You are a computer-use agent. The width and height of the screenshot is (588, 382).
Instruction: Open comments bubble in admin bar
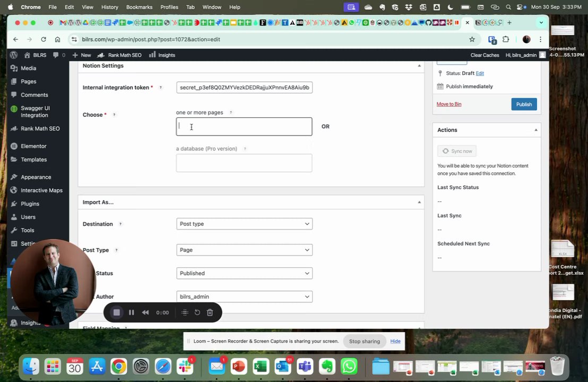(59, 55)
